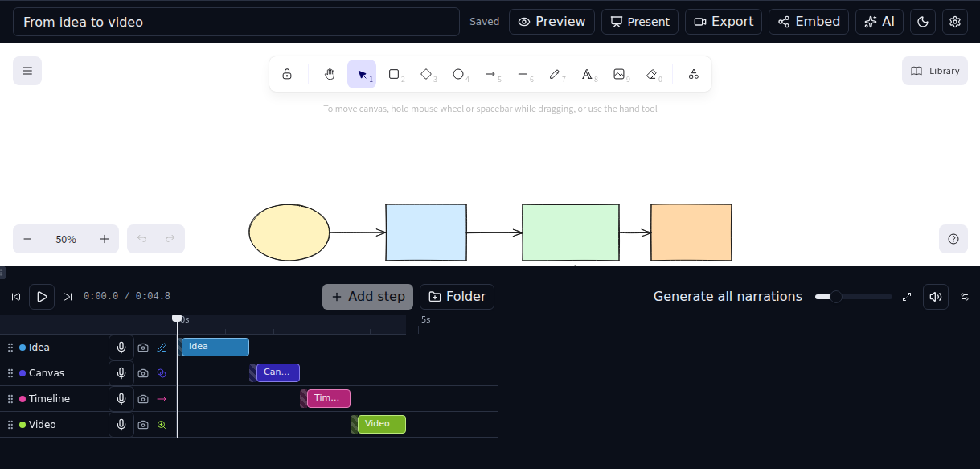Click the Preview button
Image resolution: width=980 pixels, height=469 pixels.
[x=552, y=22]
